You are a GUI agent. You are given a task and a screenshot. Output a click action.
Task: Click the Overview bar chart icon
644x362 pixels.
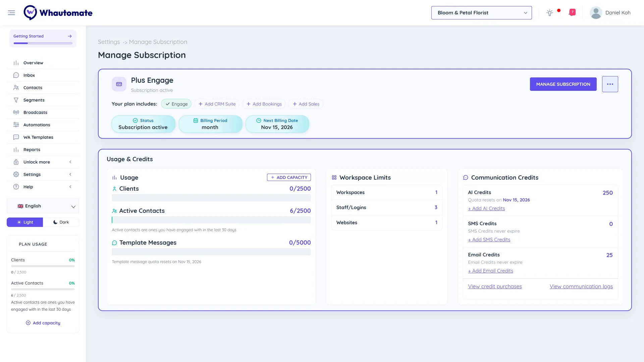click(16, 63)
